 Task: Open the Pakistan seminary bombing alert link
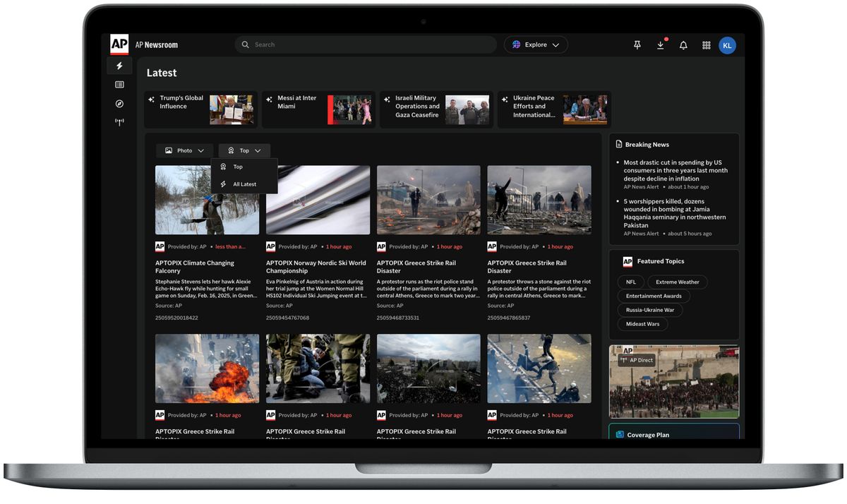pyautogui.click(x=673, y=209)
